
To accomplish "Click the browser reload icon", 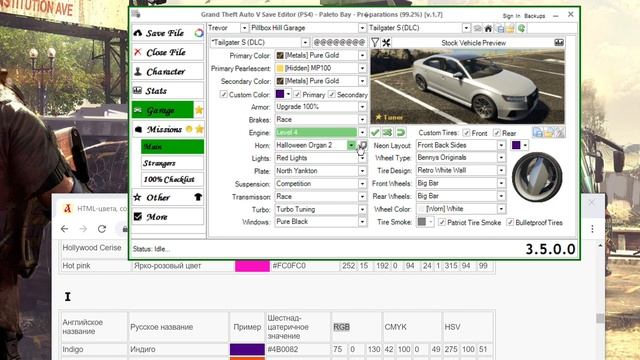I will [x=102, y=229].
